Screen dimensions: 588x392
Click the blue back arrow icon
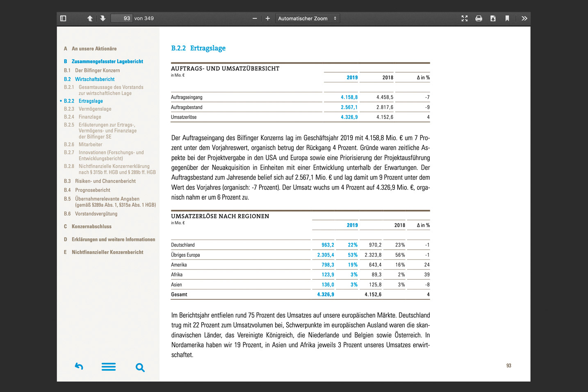tap(79, 367)
